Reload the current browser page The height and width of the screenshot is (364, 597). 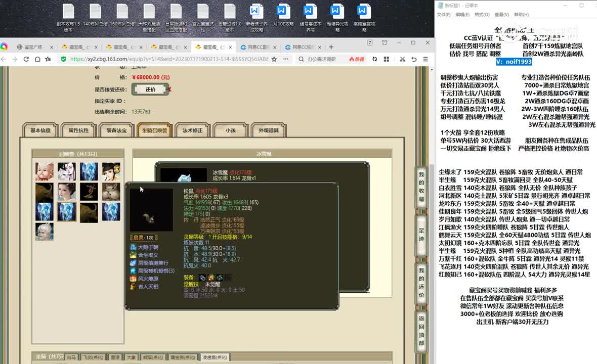[x=26, y=59]
